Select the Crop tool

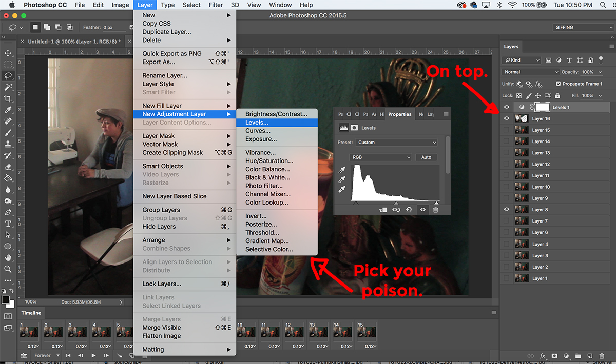(x=8, y=98)
